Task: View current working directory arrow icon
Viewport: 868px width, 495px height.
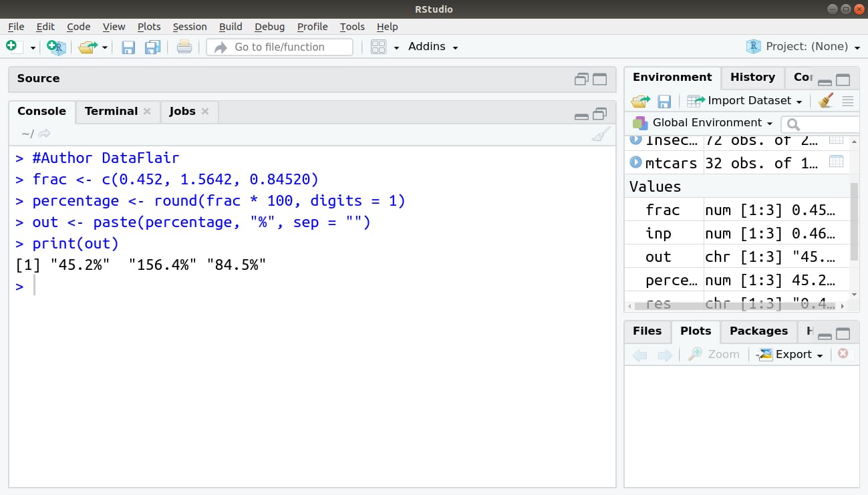Action: tap(44, 134)
